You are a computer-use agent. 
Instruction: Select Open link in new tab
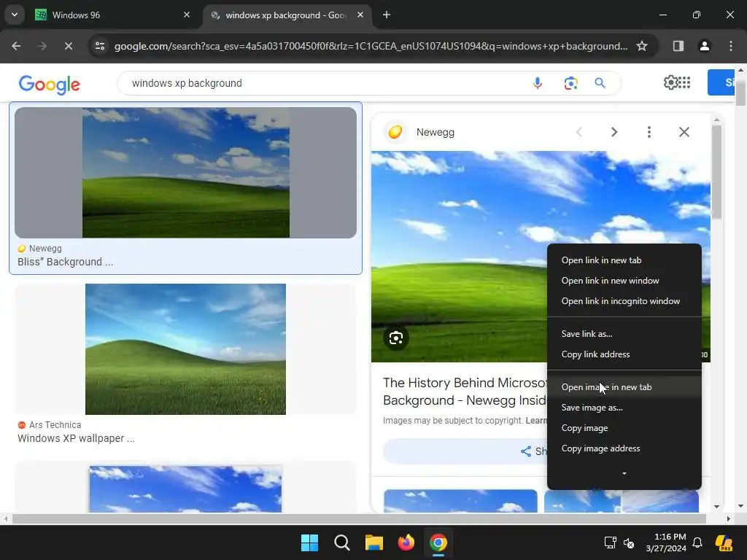tap(624, 260)
